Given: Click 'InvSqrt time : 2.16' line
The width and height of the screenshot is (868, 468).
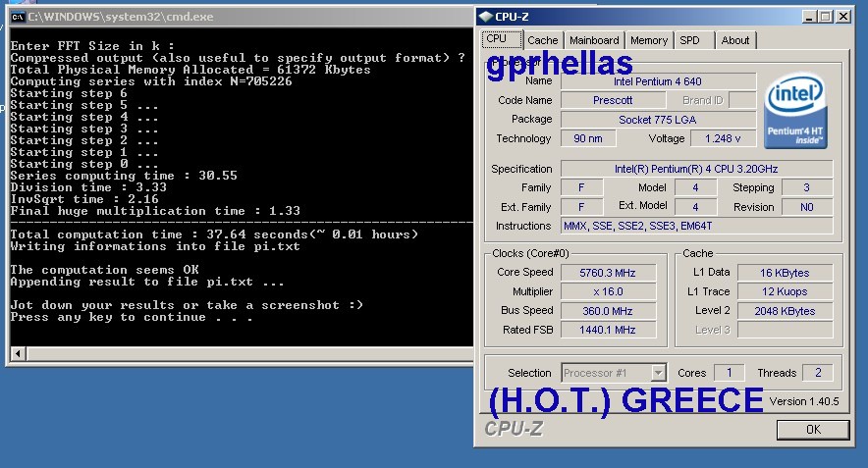Looking at the screenshot, I should coord(84,199).
